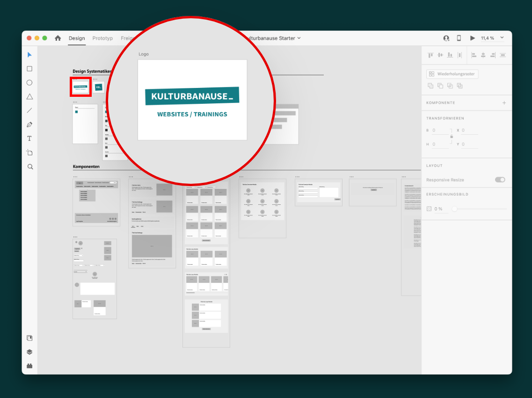Select the Artboard tool
The image size is (532, 398).
coord(29,152)
